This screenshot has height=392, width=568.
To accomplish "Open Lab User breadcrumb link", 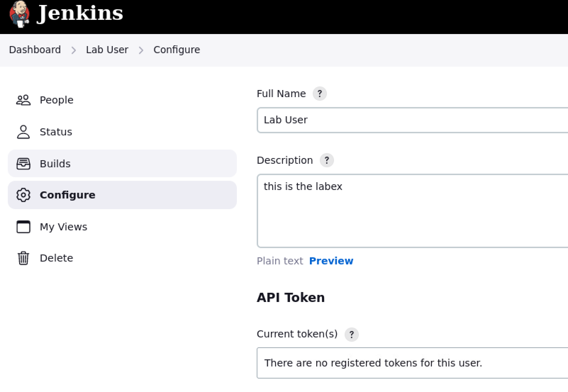I will [x=107, y=50].
